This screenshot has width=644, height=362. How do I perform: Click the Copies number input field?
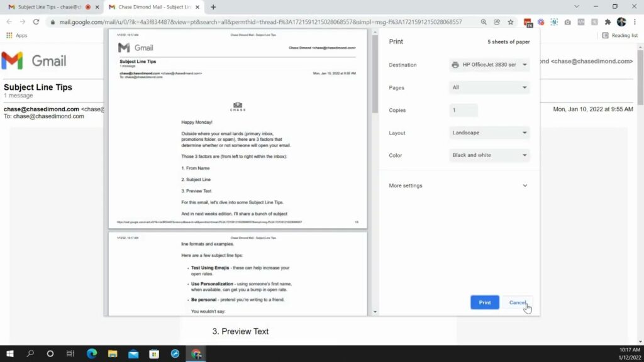(x=464, y=110)
